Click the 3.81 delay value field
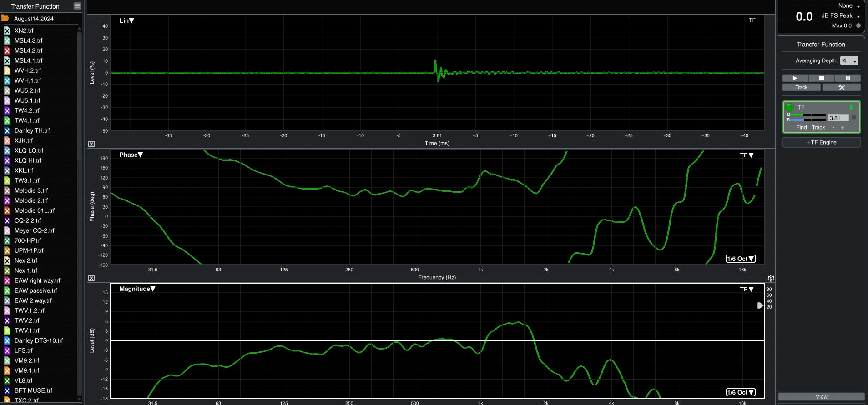 tap(838, 118)
